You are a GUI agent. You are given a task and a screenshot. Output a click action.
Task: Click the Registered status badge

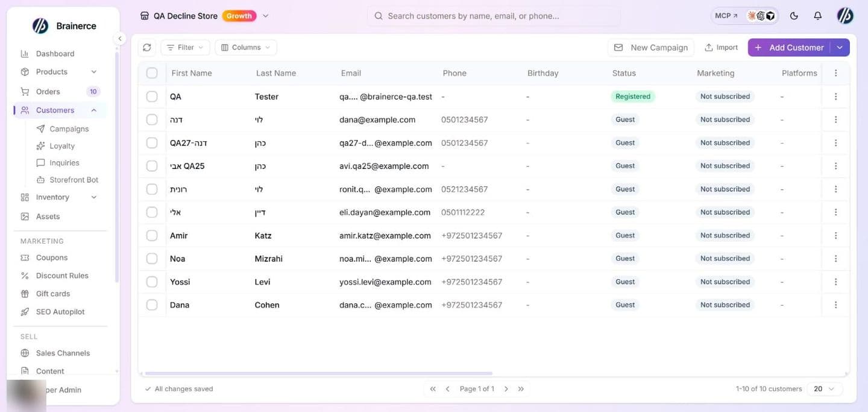tap(633, 97)
